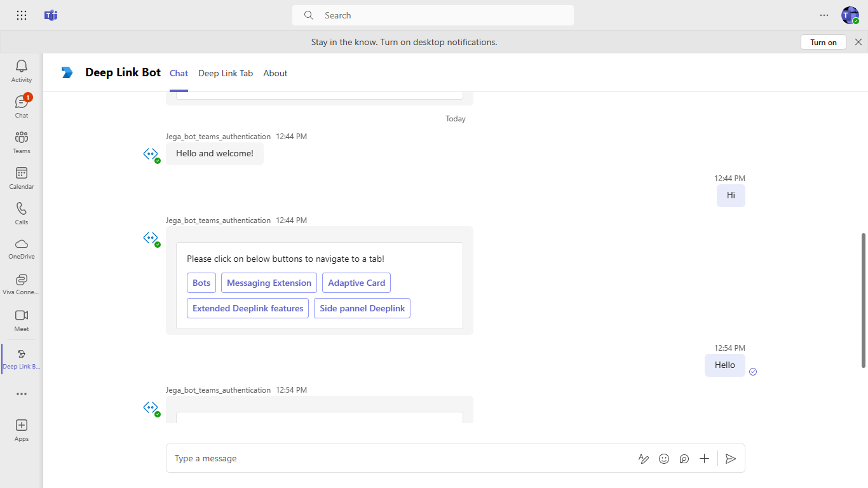Dismiss the desktop notifications banner
The image size is (868, 488).
858,42
